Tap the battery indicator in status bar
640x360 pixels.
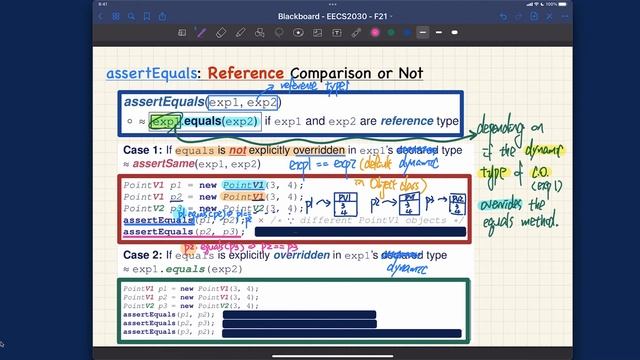563,4
